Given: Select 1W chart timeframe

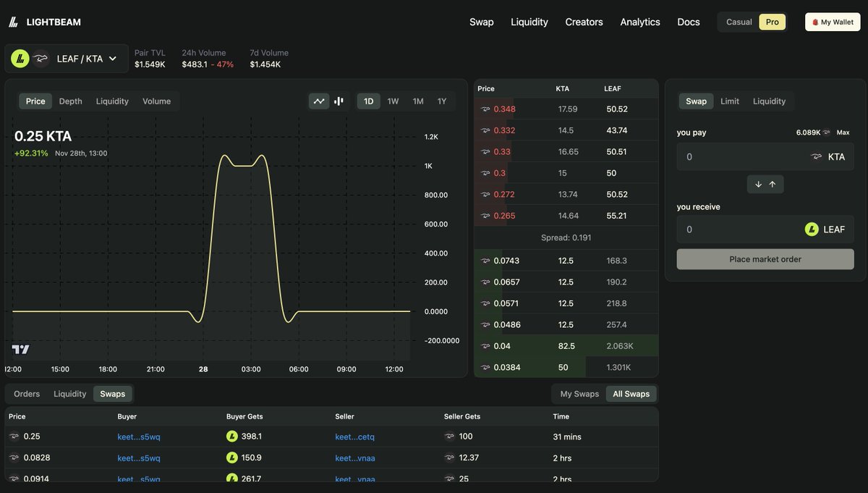Looking at the screenshot, I should pyautogui.click(x=393, y=101).
